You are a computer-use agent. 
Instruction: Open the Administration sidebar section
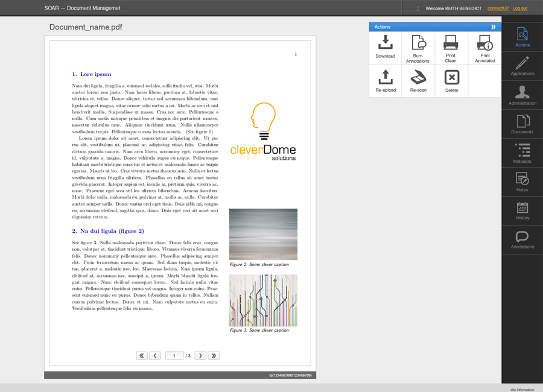coord(522,95)
